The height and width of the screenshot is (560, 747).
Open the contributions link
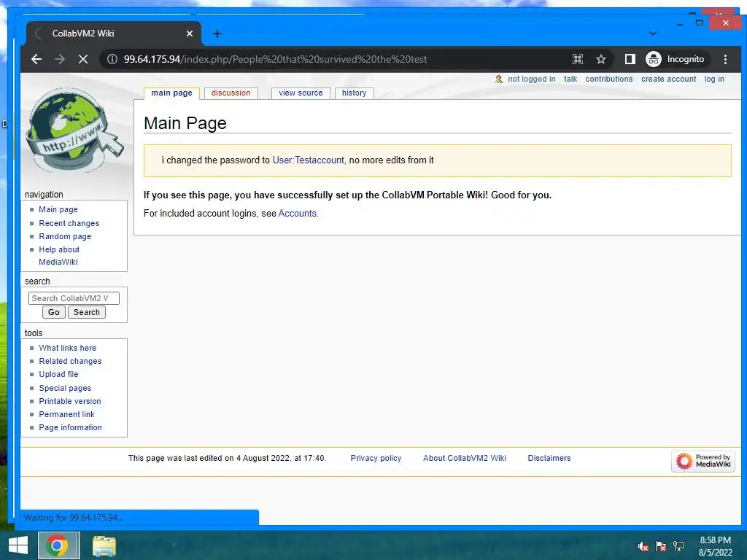tap(609, 79)
